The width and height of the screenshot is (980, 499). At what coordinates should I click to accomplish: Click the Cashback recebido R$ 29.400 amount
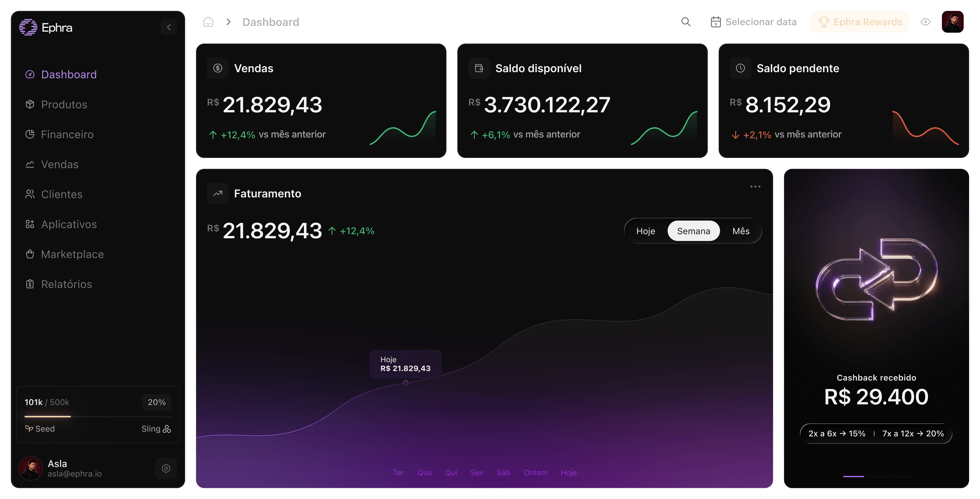coord(876,397)
